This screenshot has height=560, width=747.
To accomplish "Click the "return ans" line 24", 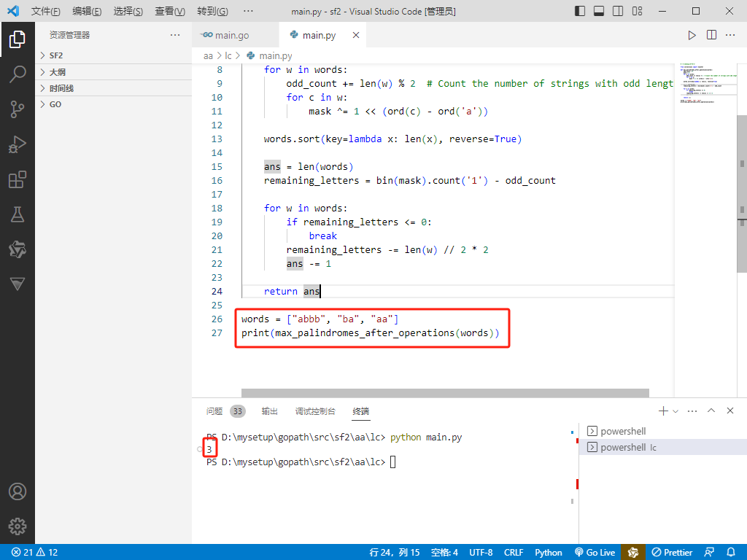I will tap(293, 292).
